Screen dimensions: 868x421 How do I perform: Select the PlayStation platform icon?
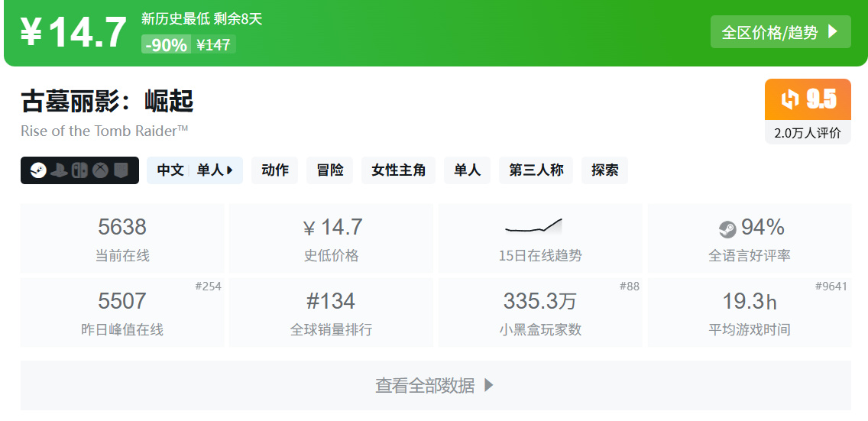tap(60, 170)
